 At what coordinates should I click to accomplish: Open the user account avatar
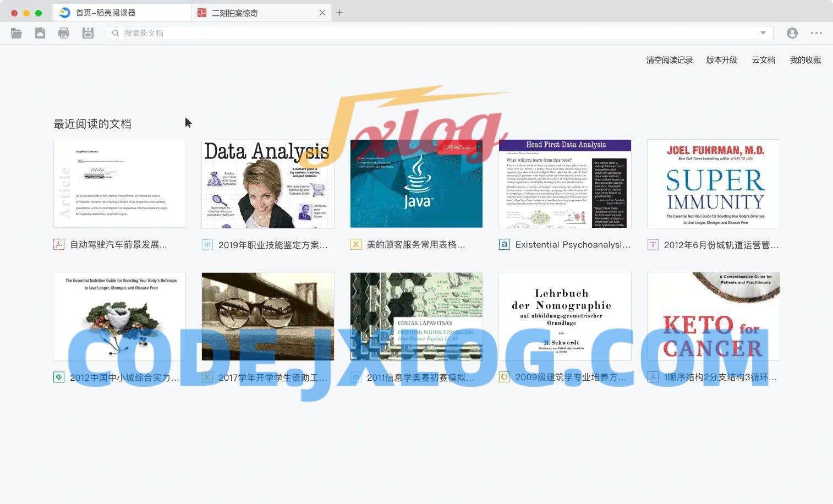point(792,32)
